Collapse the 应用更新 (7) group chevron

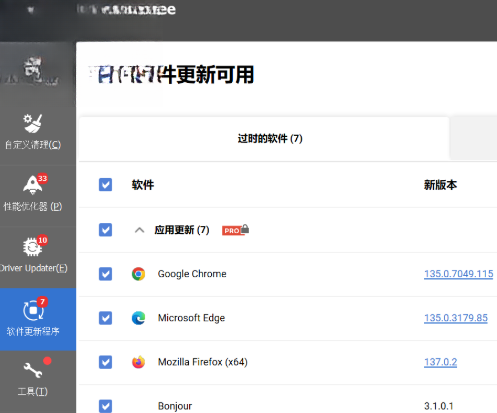(139, 230)
